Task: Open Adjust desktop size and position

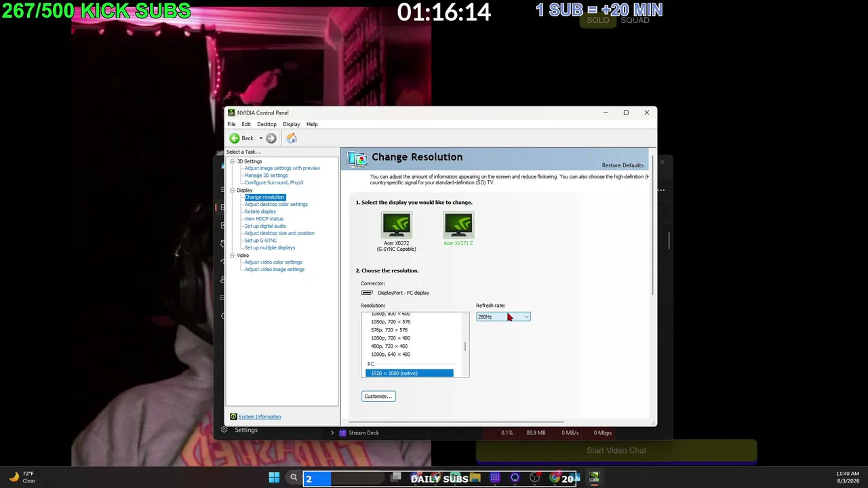Action: [279, 233]
